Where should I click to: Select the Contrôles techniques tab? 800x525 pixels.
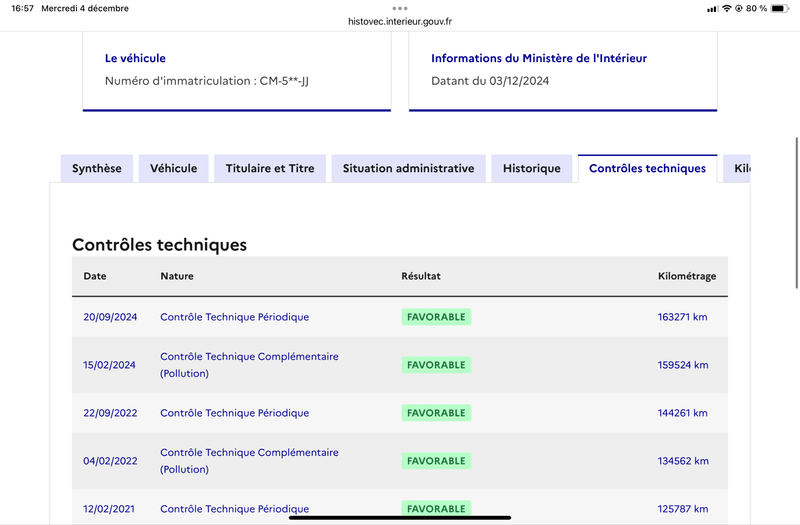(647, 168)
